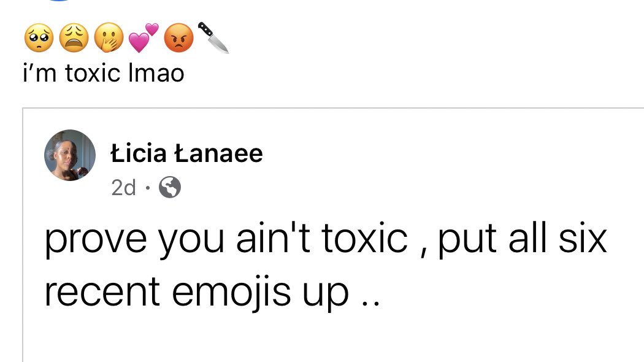
Task: Click the "i'm toxic lmao" caption
Action: click(104, 74)
